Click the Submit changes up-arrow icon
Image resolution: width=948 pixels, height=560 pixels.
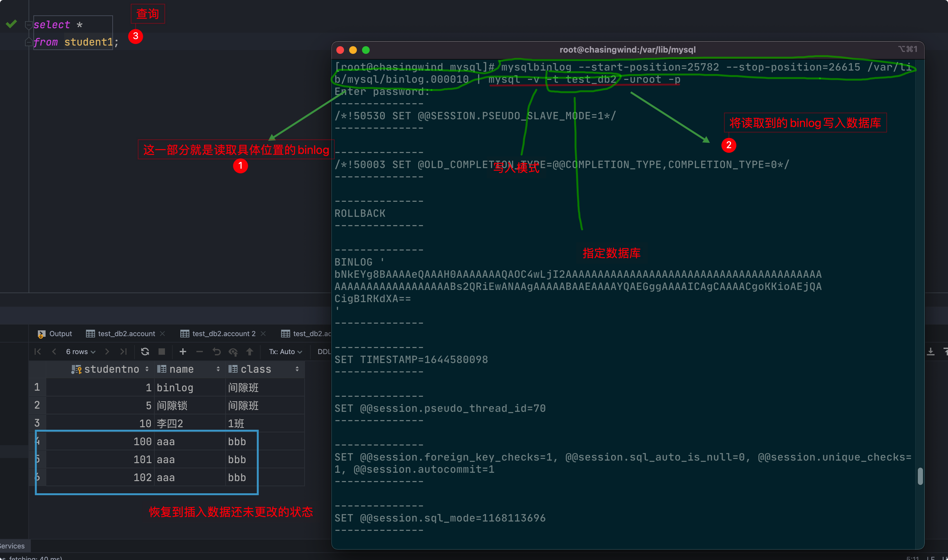[250, 352]
